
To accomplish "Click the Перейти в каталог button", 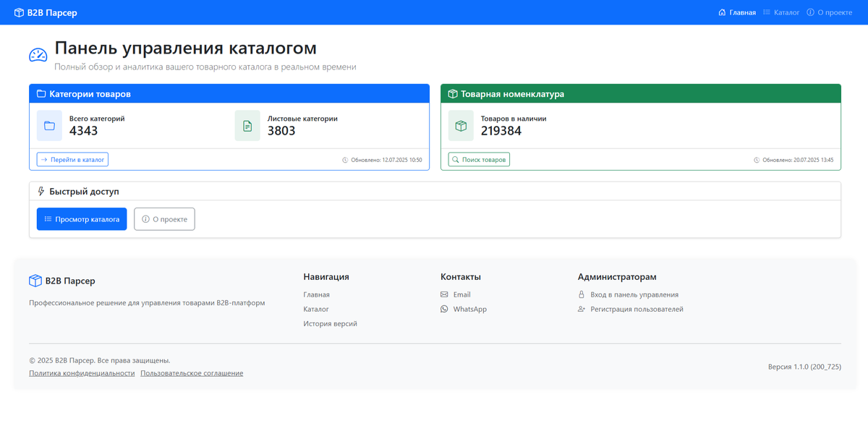I will 72,160.
